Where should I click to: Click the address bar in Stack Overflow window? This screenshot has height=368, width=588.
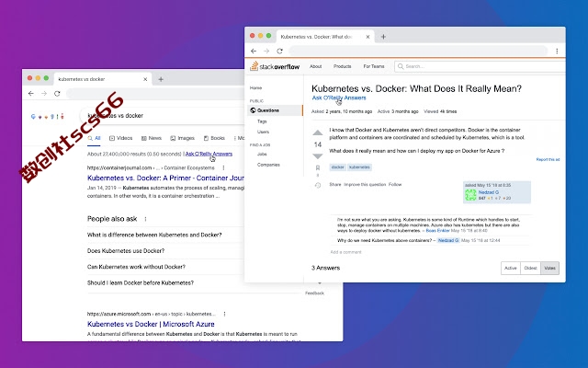pos(418,52)
